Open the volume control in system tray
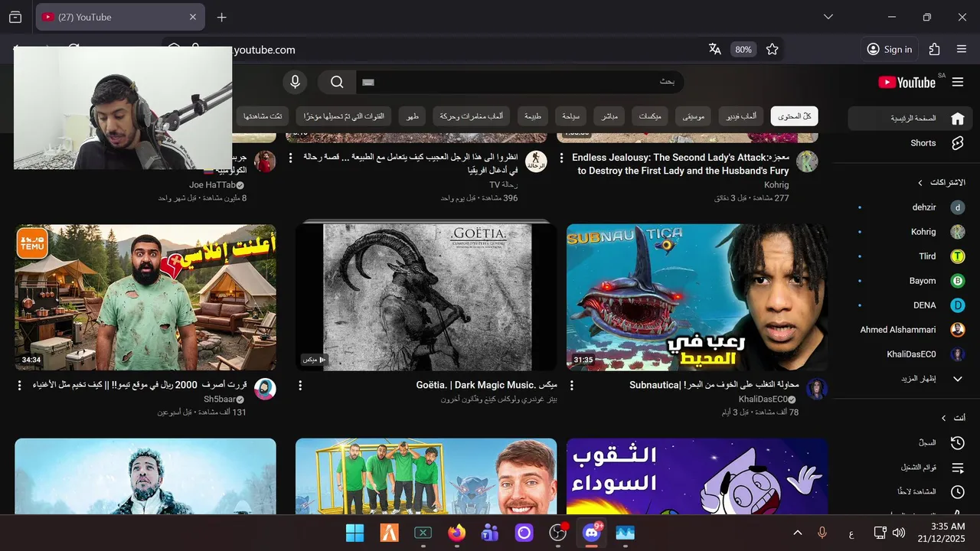Image resolution: width=980 pixels, height=551 pixels. 899,533
